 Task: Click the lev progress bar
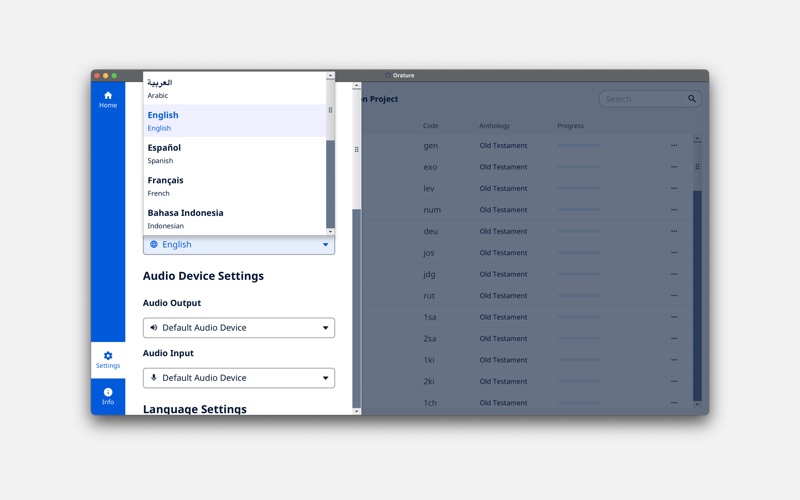579,188
